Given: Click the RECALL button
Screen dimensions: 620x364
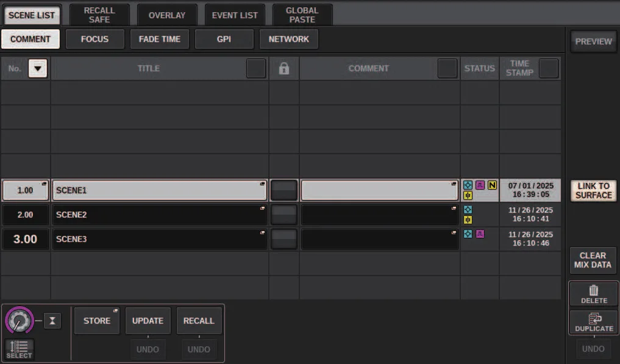Looking at the screenshot, I should [x=199, y=321].
